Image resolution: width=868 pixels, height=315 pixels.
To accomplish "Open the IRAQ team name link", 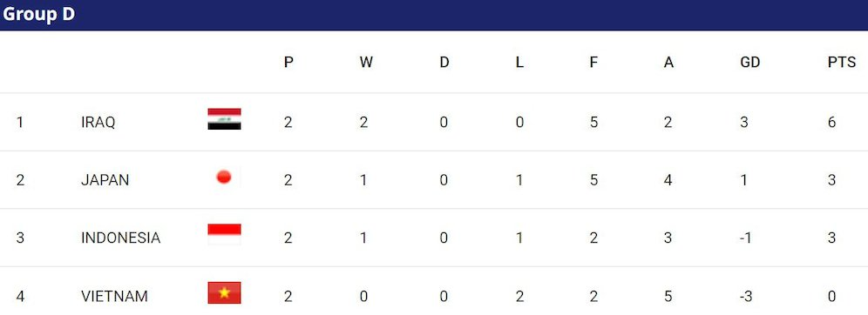I will click(x=98, y=122).
